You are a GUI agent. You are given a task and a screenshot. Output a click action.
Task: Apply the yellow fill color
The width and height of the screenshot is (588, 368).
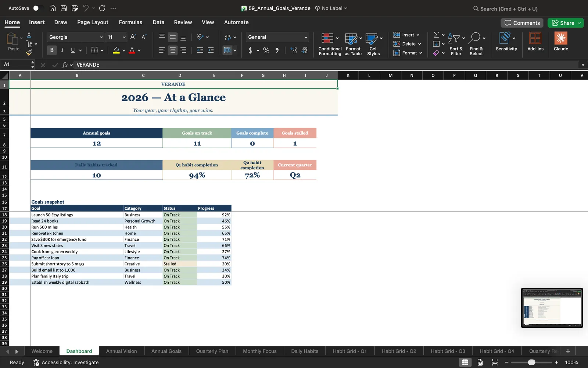click(116, 50)
